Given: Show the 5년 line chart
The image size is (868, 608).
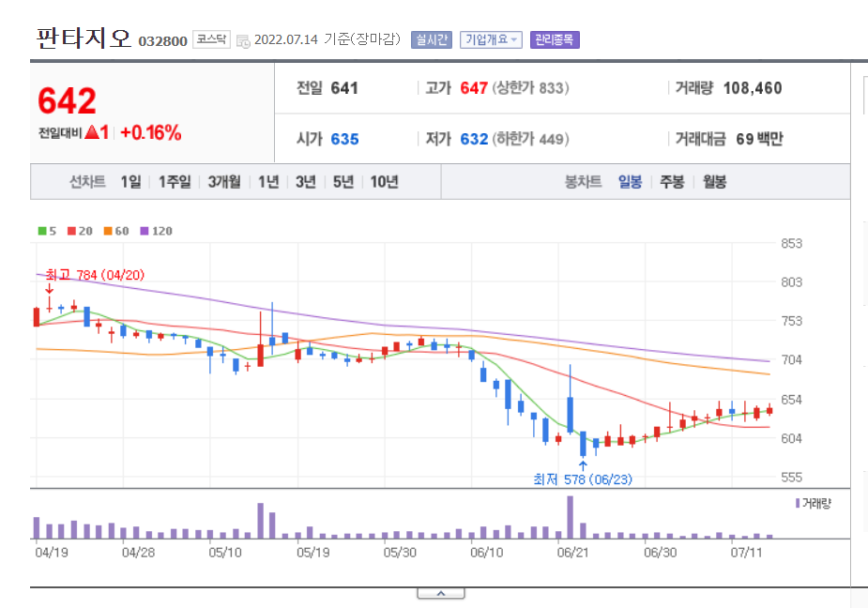Looking at the screenshot, I should pos(343,182).
